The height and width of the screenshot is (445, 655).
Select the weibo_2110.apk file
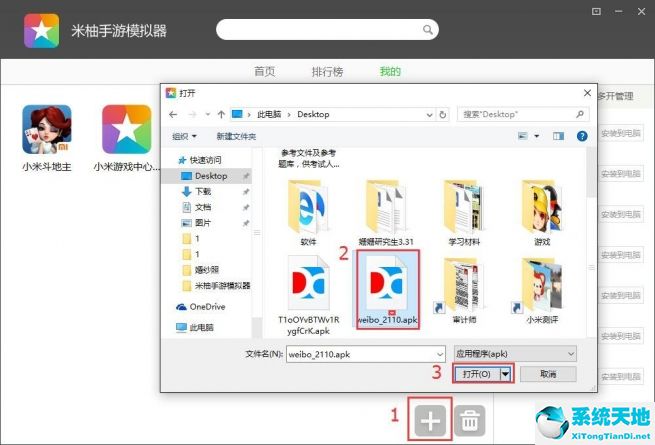tap(388, 289)
